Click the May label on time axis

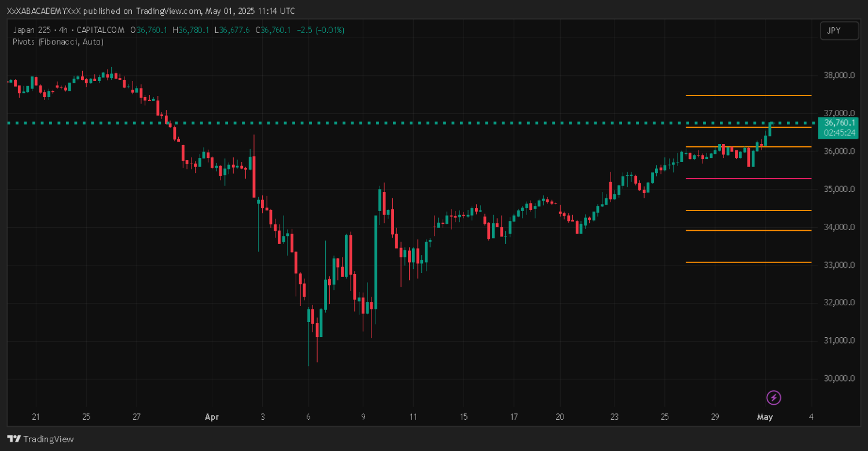(x=765, y=417)
